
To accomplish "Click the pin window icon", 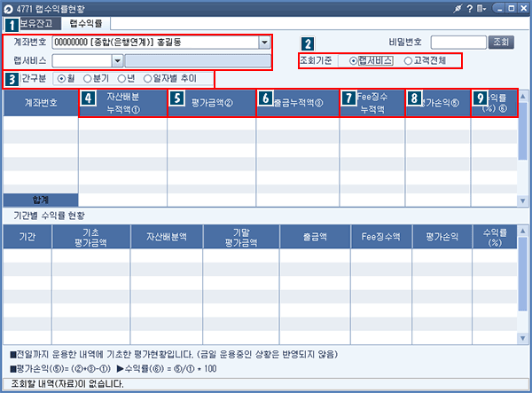I will click(458, 9).
